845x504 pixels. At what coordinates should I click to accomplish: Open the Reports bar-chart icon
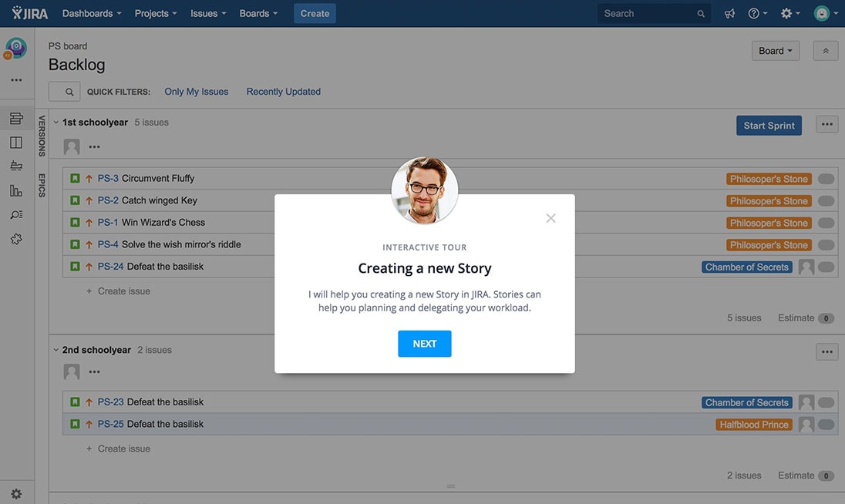pos(16,190)
